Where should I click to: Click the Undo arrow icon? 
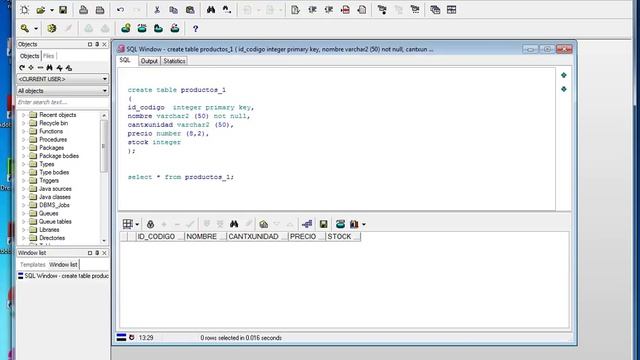tap(120, 10)
